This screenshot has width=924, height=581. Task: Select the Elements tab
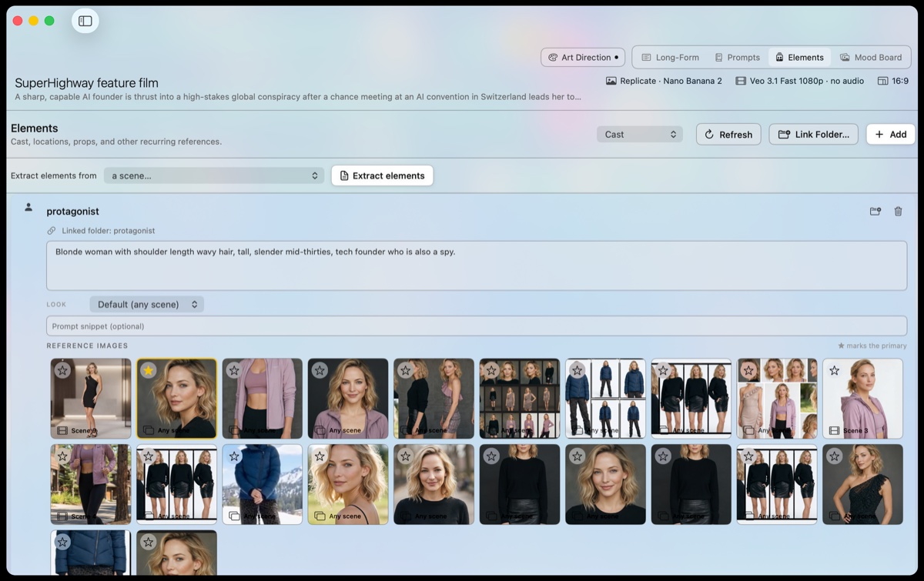799,57
